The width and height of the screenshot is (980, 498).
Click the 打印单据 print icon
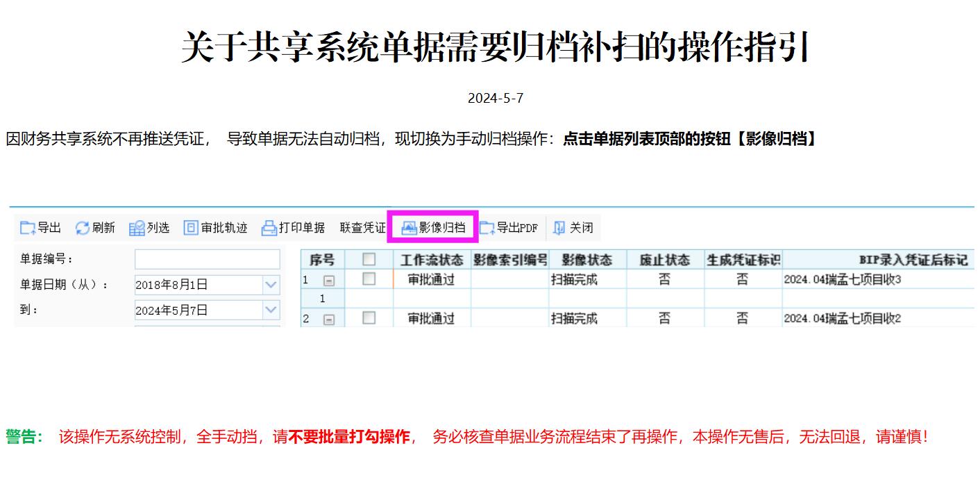click(269, 228)
